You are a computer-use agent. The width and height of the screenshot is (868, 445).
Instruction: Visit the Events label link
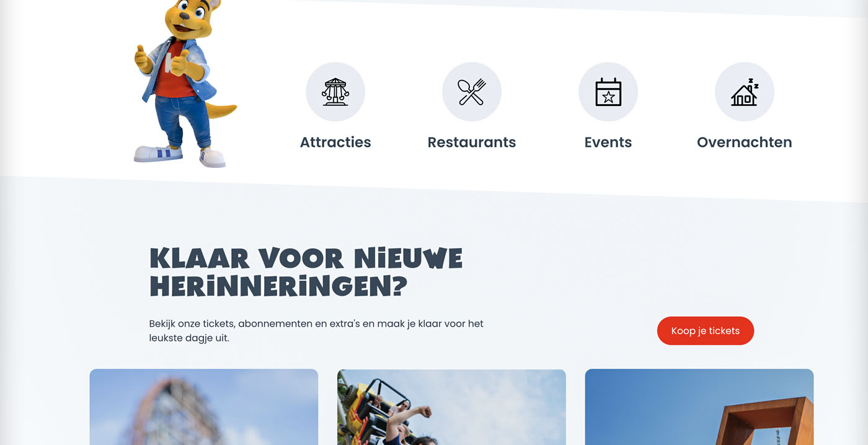(x=608, y=142)
